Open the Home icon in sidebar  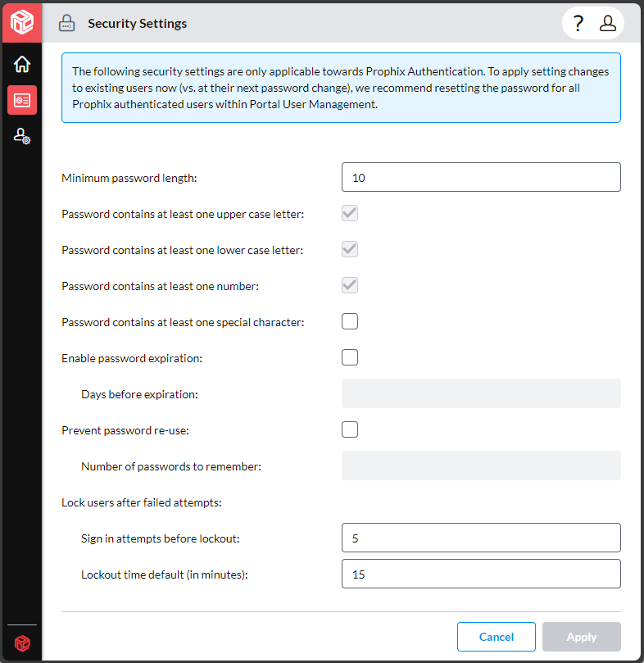22,64
